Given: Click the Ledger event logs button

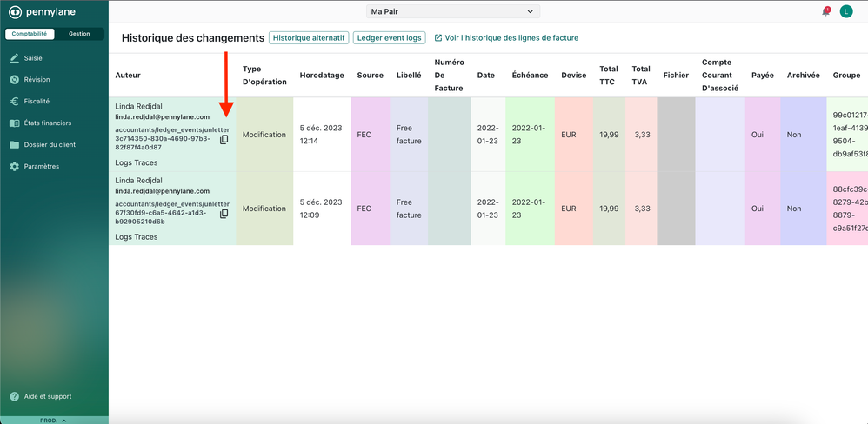Looking at the screenshot, I should 389,38.
